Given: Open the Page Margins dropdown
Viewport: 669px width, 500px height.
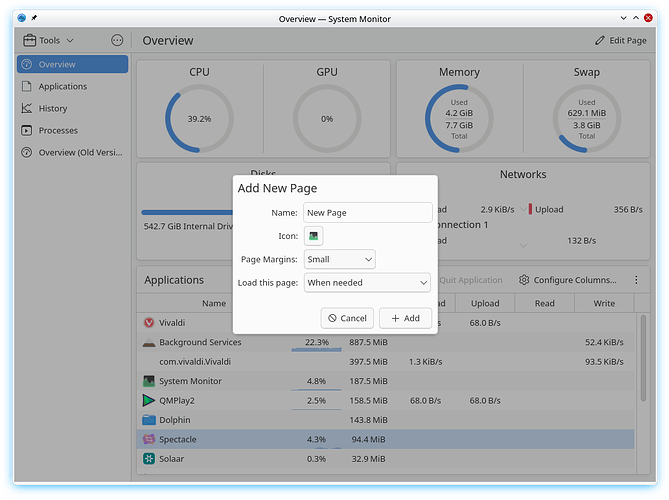Looking at the screenshot, I should [x=339, y=259].
